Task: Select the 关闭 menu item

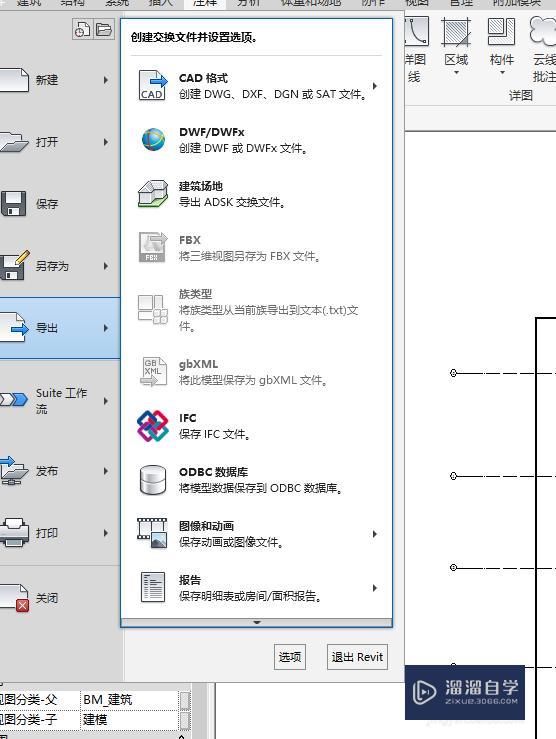Action: pos(60,598)
